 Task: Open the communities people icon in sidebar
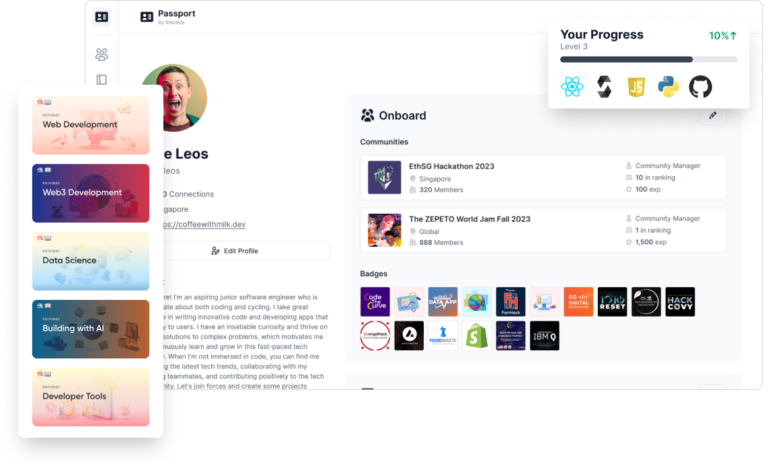click(x=101, y=54)
